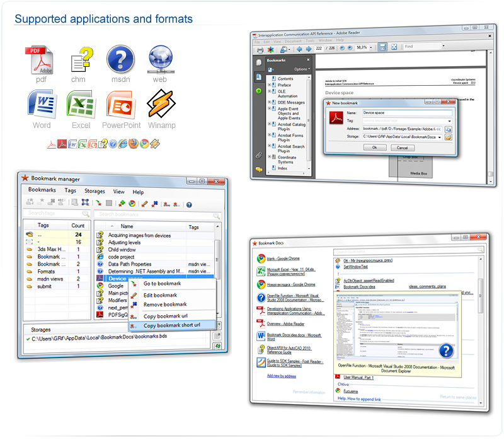Click the Name field in New bookmark dialog
504x442 pixels.
click(x=407, y=113)
